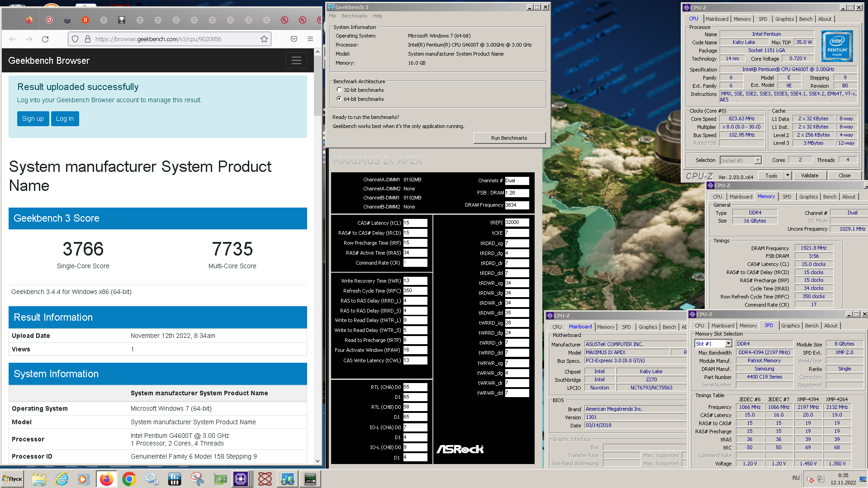Click the tREFI value field 32000

pos(517,223)
